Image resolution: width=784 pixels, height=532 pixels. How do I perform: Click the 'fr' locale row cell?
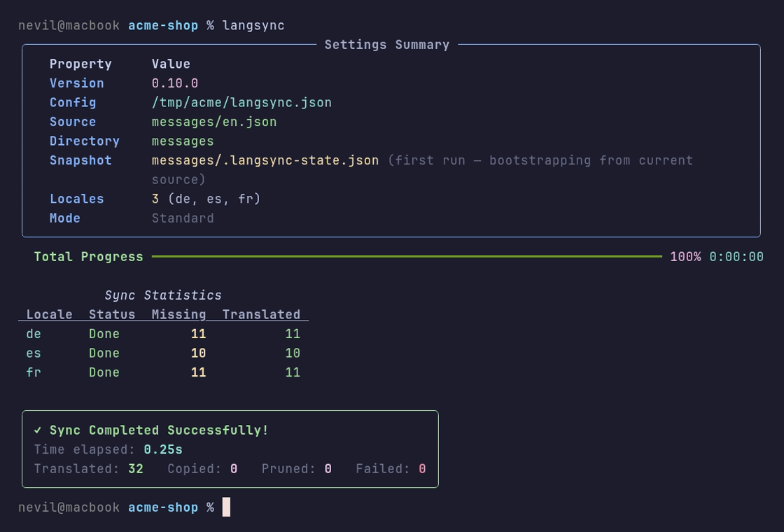(x=34, y=372)
